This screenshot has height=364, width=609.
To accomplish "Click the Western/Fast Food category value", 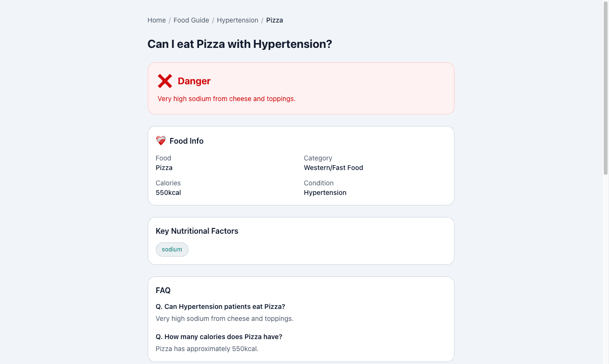I will [333, 168].
